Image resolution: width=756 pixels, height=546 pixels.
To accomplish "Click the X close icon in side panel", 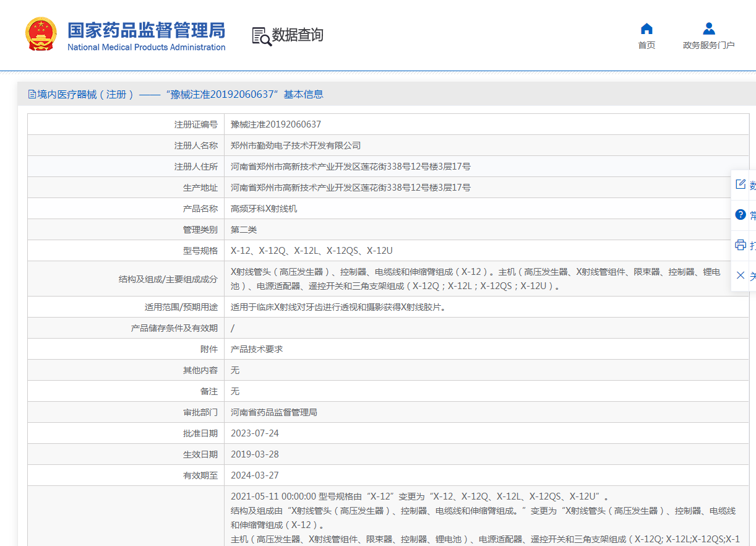I will pyautogui.click(x=740, y=275).
